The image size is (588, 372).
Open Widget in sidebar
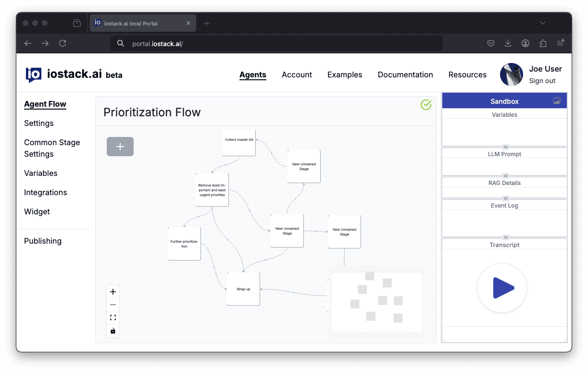point(37,211)
